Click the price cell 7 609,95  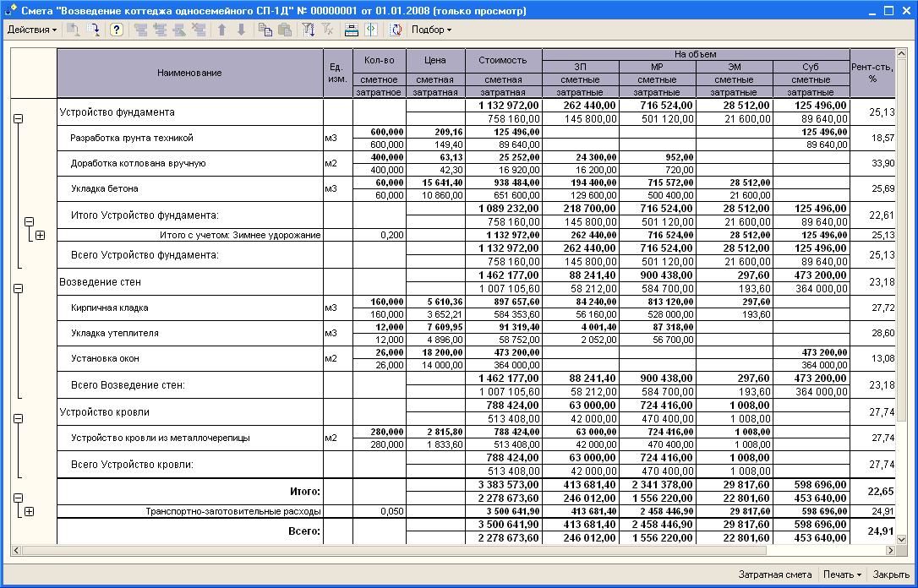click(x=435, y=327)
